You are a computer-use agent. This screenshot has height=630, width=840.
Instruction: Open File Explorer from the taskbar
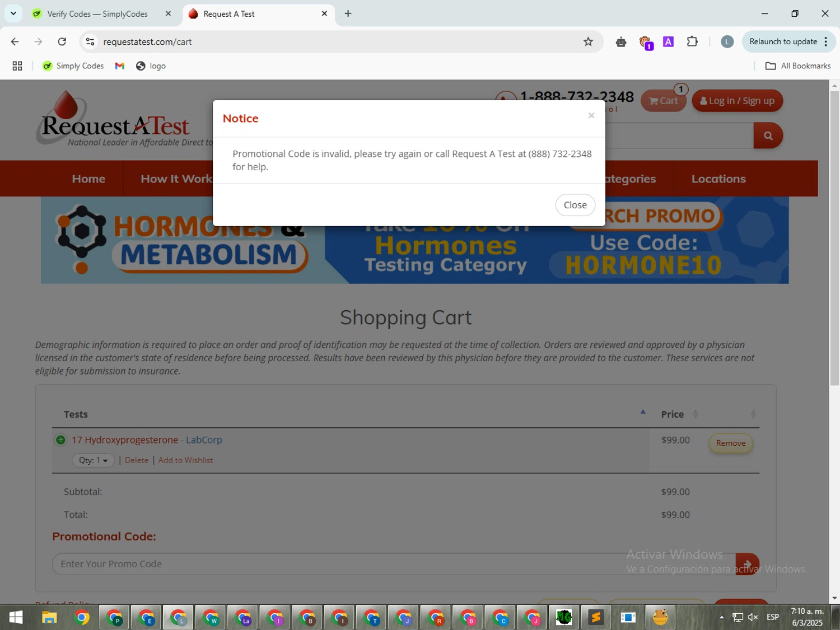(x=49, y=617)
